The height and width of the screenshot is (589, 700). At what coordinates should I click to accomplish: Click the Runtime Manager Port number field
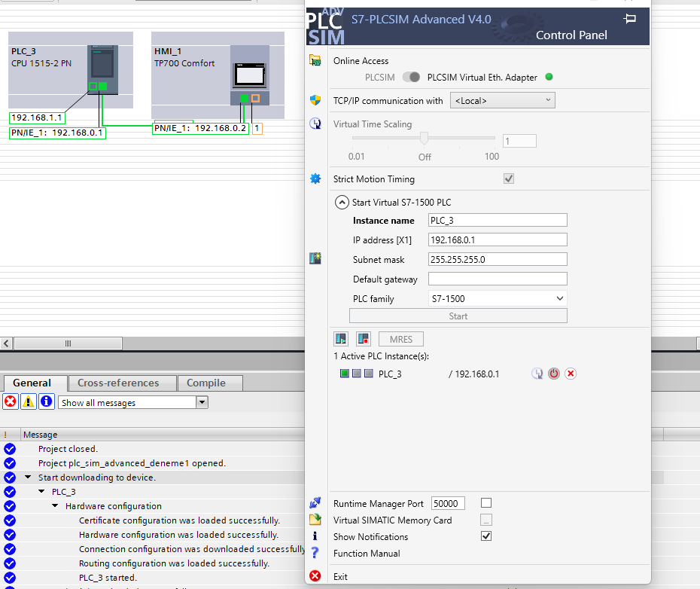pyautogui.click(x=448, y=503)
